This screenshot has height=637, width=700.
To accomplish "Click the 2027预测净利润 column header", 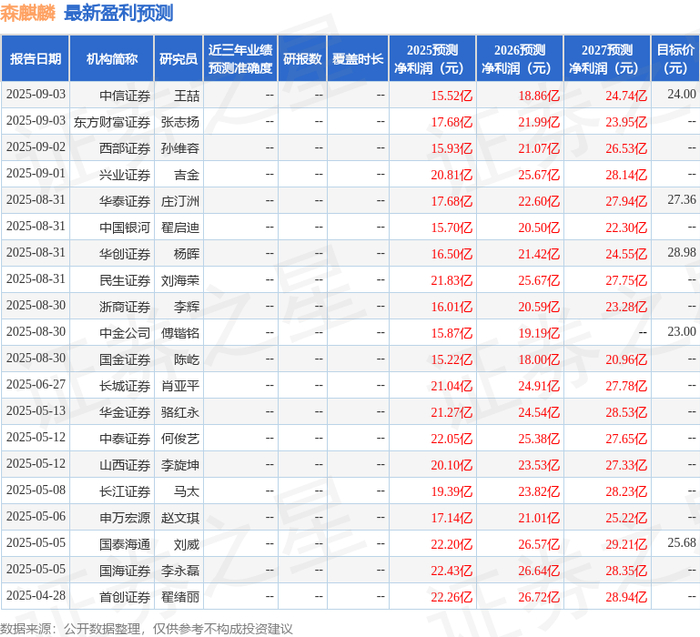I will pos(607,58).
